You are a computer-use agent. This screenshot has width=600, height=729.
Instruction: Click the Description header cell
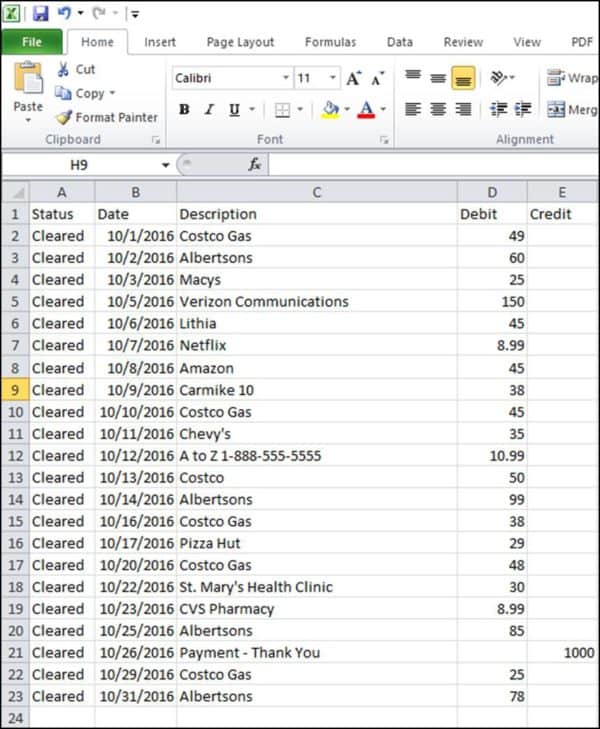pos(316,214)
